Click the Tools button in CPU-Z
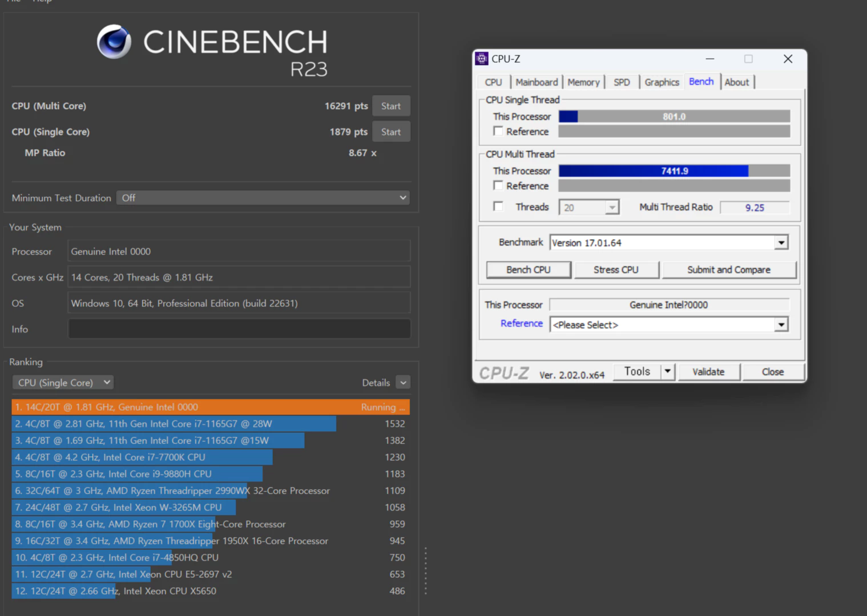This screenshot has height=616, width=867. pos(637,372)
